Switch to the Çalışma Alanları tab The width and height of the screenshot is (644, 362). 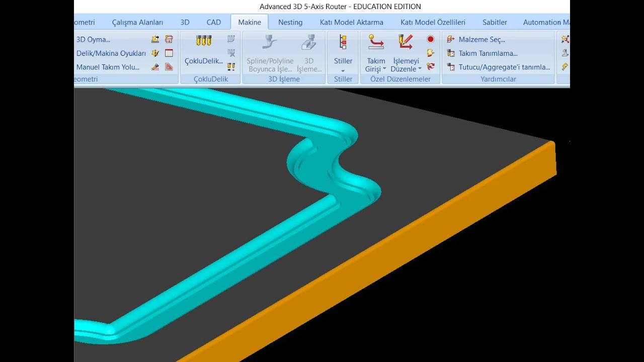137,22
